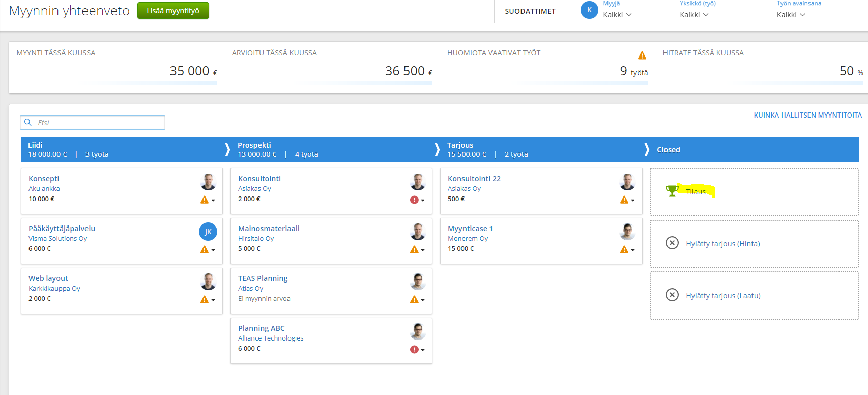868x395 pixels.
Task: Select the Liidi pipeline stage header
Action: click(x=125, y=150)
